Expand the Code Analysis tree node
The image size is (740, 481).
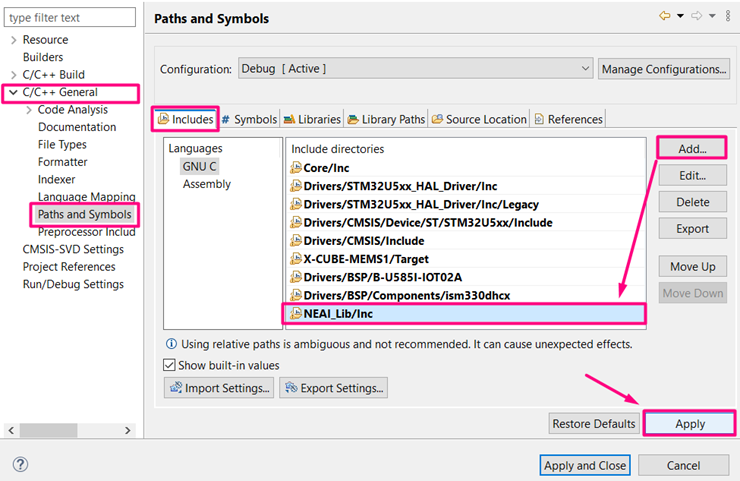[29, 110]
